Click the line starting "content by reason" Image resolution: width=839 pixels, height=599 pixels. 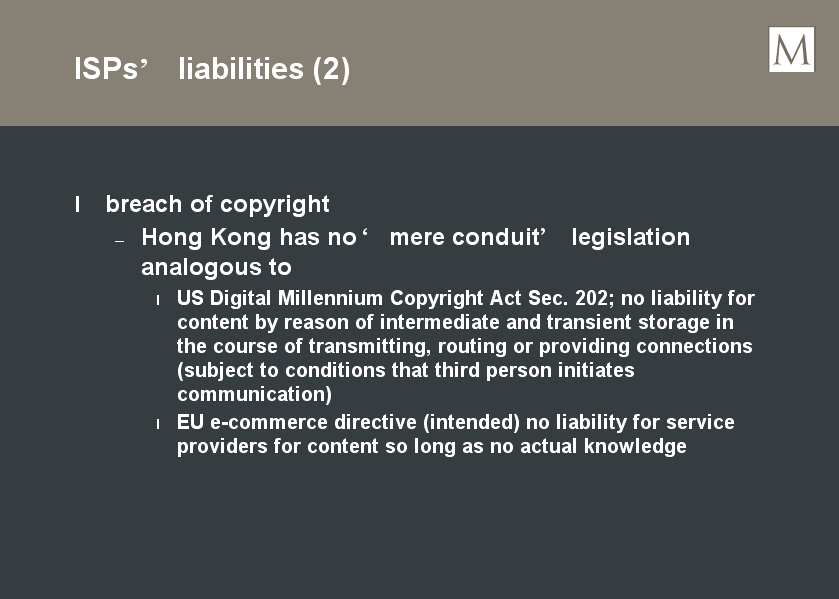pyautogui.click(x=455, y=322)
